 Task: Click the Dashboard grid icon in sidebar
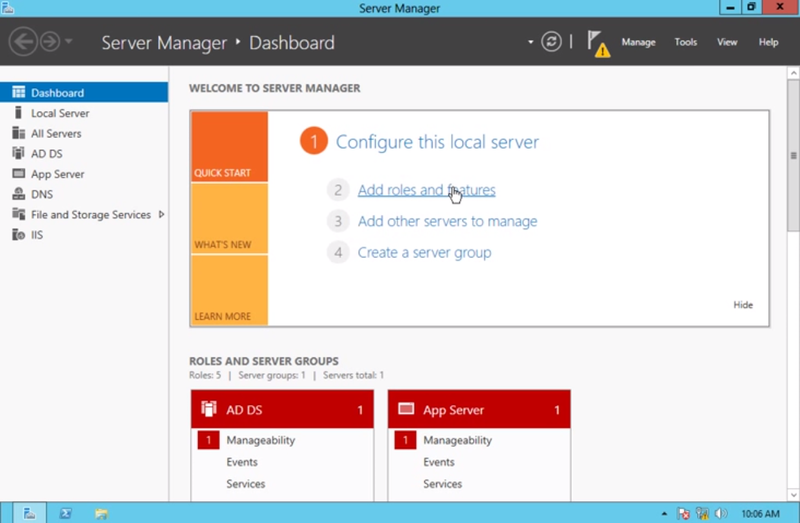18,92
